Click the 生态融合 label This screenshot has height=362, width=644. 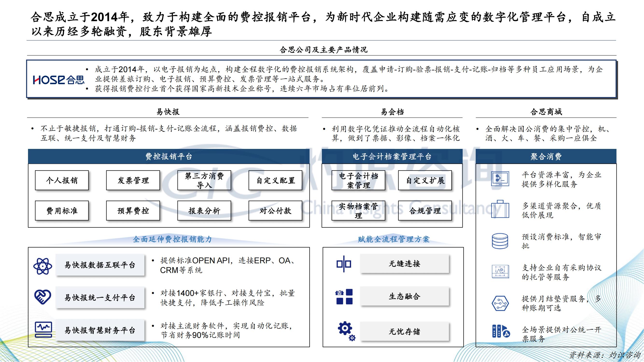point(404,296)
